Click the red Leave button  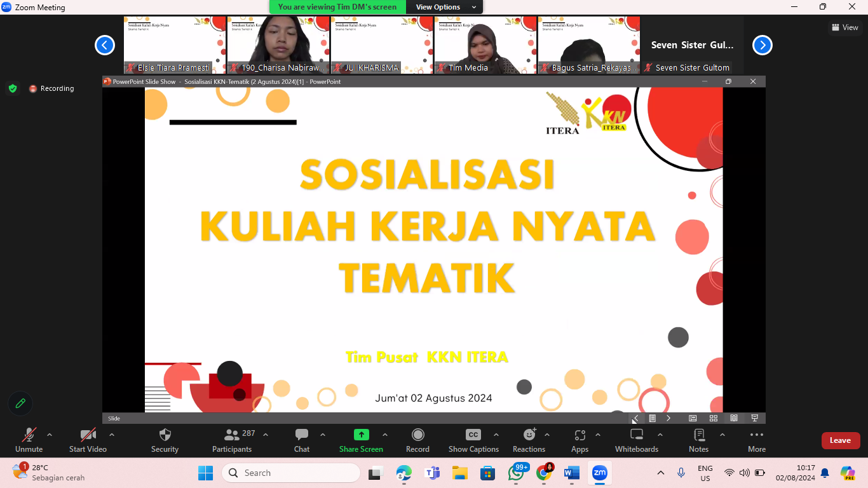(x=840, y=440)
